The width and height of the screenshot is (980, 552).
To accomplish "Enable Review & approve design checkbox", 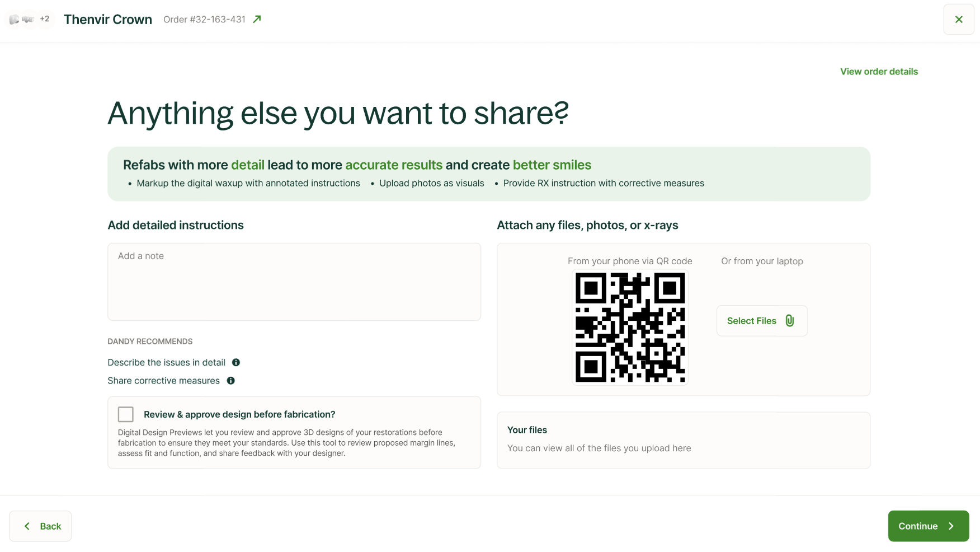I will [126, 414].
